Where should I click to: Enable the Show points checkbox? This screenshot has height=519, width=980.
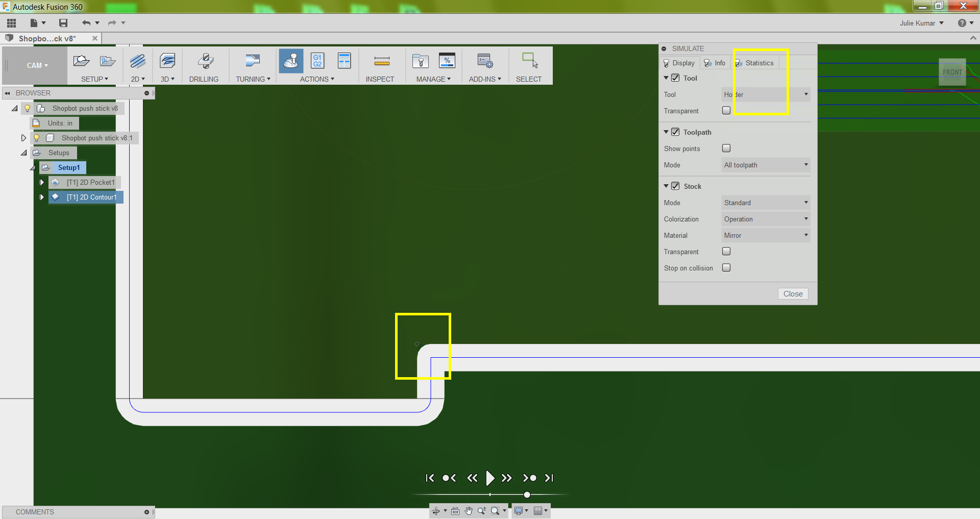click(x=726, y=149)
